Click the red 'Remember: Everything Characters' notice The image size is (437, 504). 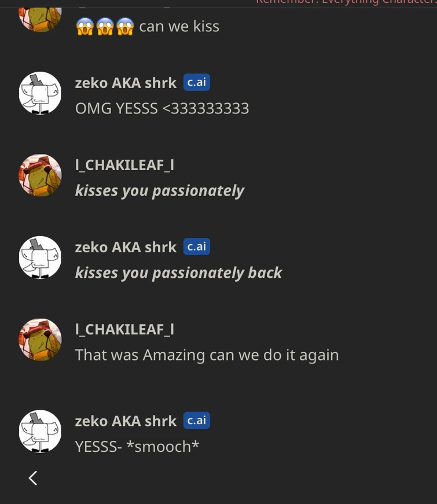click(x=346, y=3)
